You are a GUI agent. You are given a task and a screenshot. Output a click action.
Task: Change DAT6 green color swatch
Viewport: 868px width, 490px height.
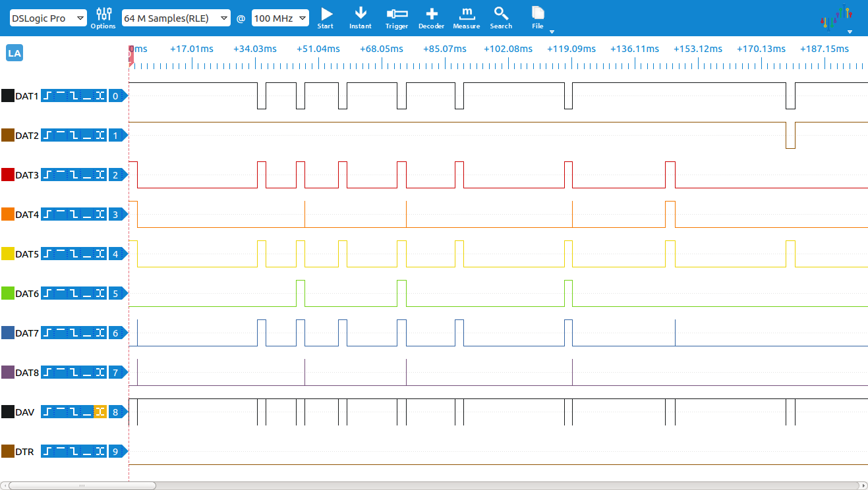8,294
